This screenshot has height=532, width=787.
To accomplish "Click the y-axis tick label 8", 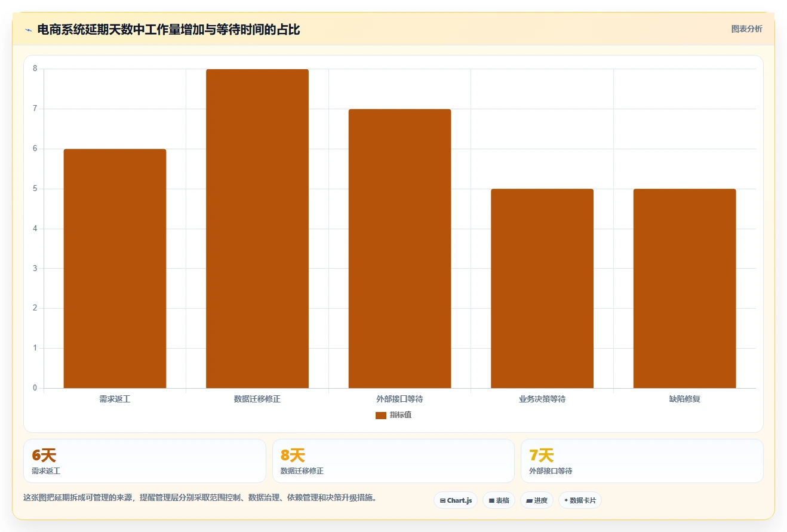I will tap(35, 69).
